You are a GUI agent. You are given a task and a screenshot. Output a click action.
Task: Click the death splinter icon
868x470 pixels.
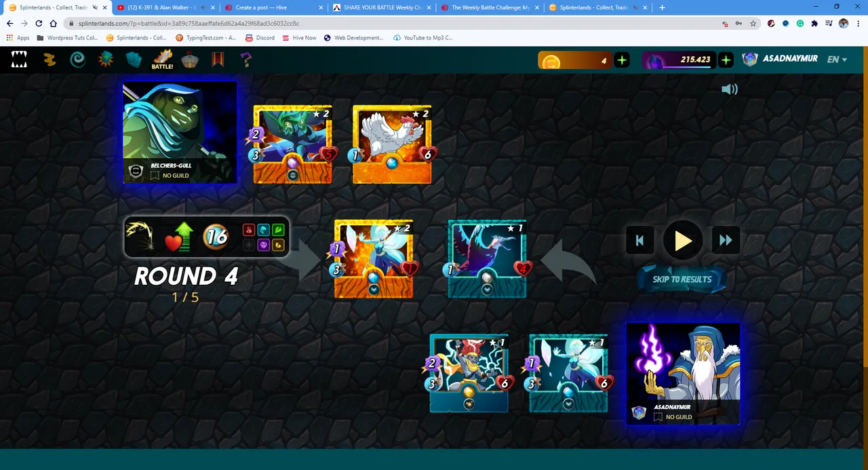click(x=264, y=244)
